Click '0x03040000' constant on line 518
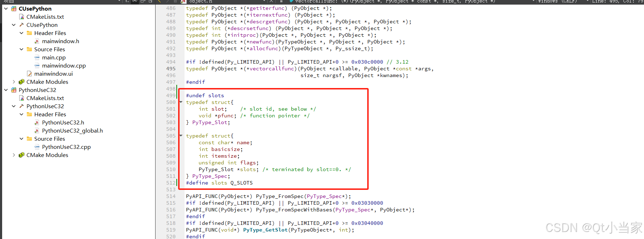 pos(367,223)
